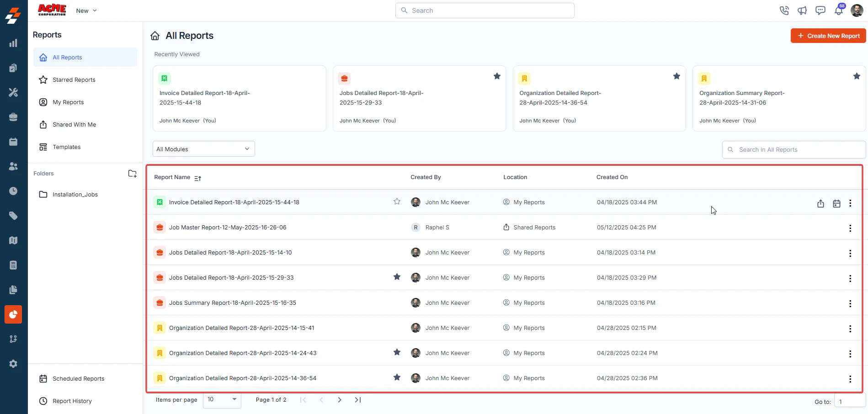This screenshot has height=414, width=868.
Task: Click the megaphone announcements icon
Action: click(802, 11)
